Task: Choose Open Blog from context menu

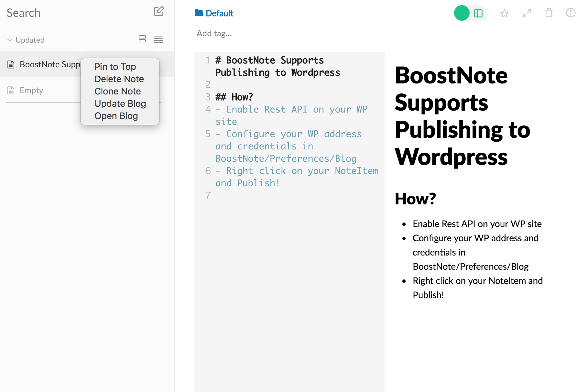Action: 116,116
